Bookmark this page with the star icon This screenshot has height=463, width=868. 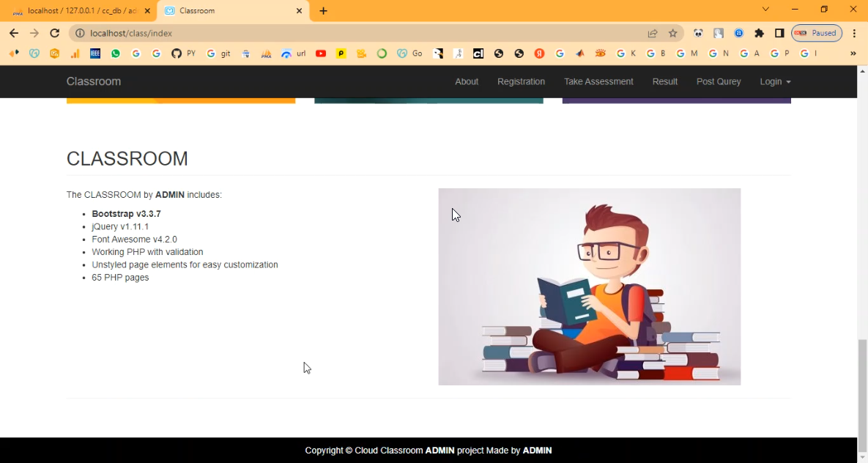(672, 33)
